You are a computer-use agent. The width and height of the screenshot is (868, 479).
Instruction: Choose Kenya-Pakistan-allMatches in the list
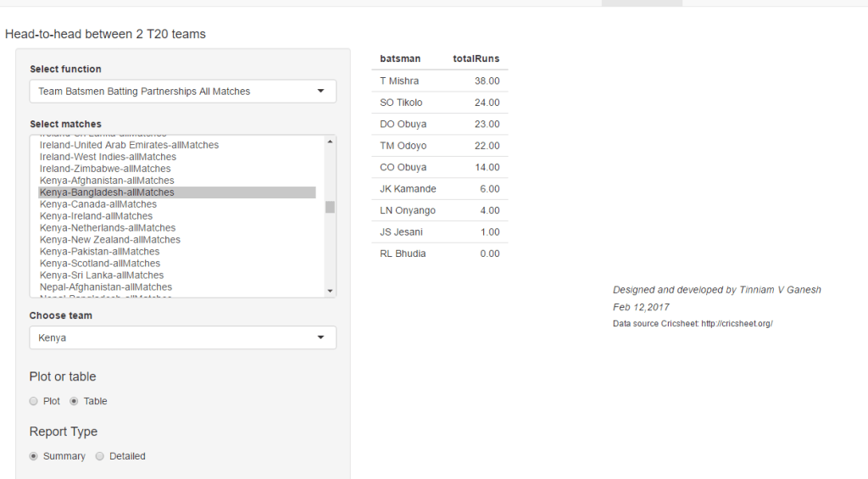[x=99, y=252]
